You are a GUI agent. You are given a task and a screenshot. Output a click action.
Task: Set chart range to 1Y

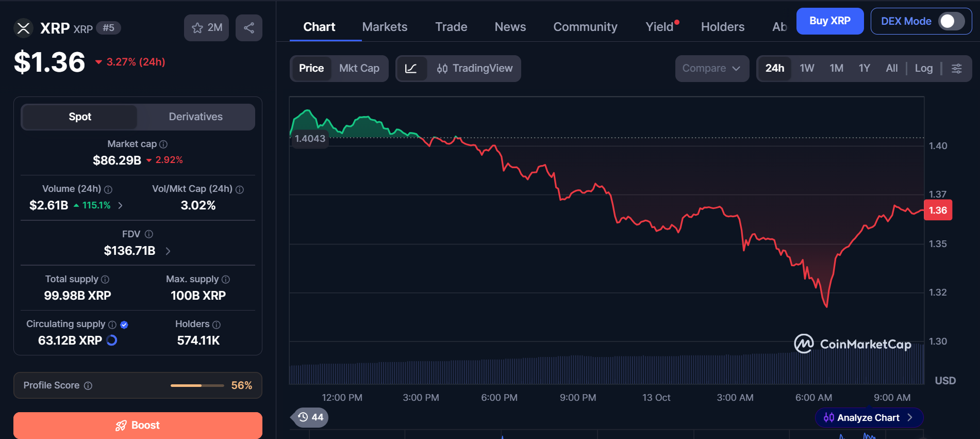pyautogui.click(x=865, y=69)
